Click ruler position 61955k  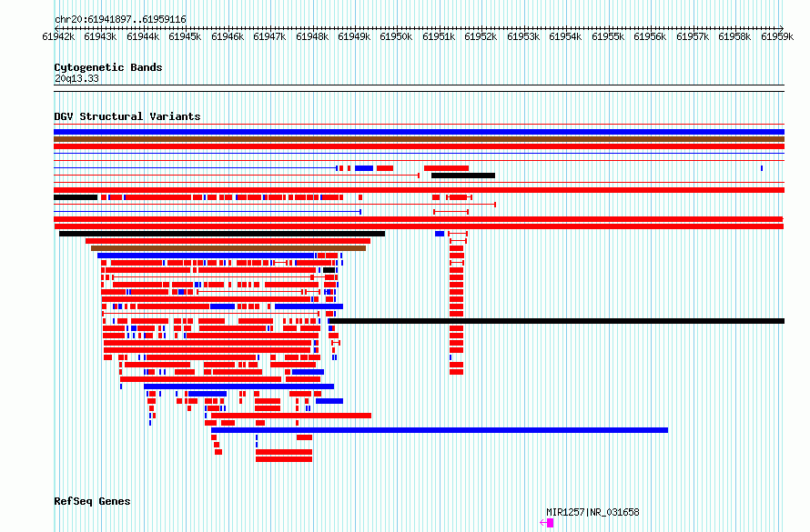(x=608, y=36)
